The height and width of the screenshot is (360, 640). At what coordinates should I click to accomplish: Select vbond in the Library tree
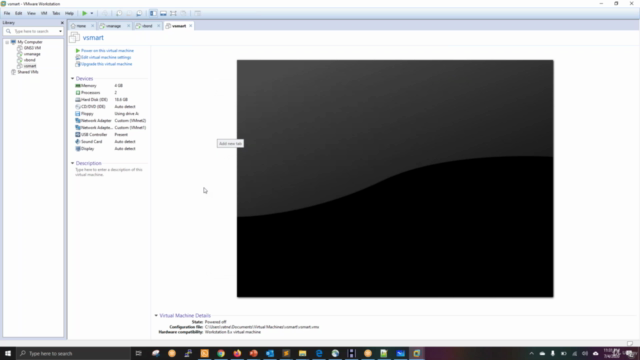(x=29, y=60)
